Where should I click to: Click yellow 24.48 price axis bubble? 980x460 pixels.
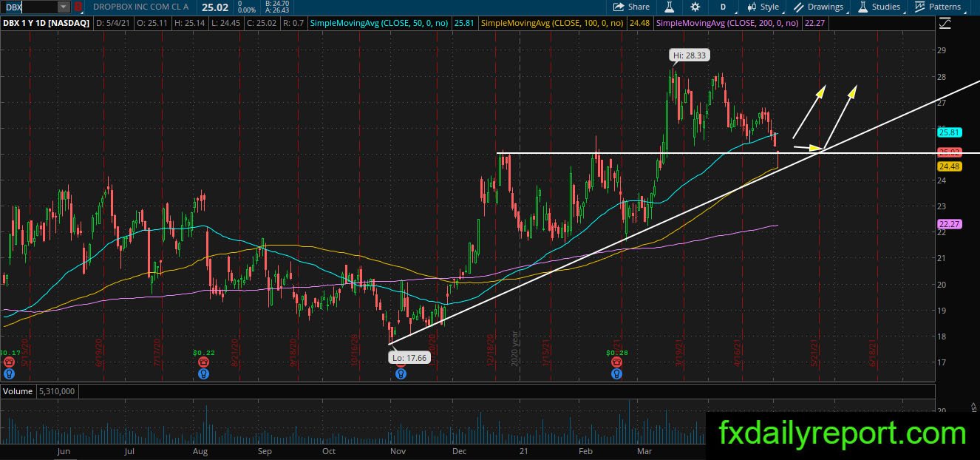pyautogui.click(x=948, y=167)
